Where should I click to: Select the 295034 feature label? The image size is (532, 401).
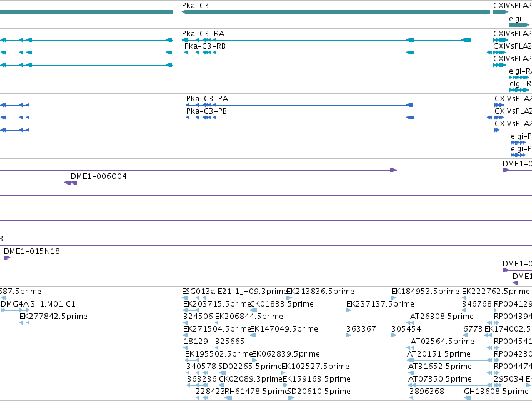click(x=509, y=379)
